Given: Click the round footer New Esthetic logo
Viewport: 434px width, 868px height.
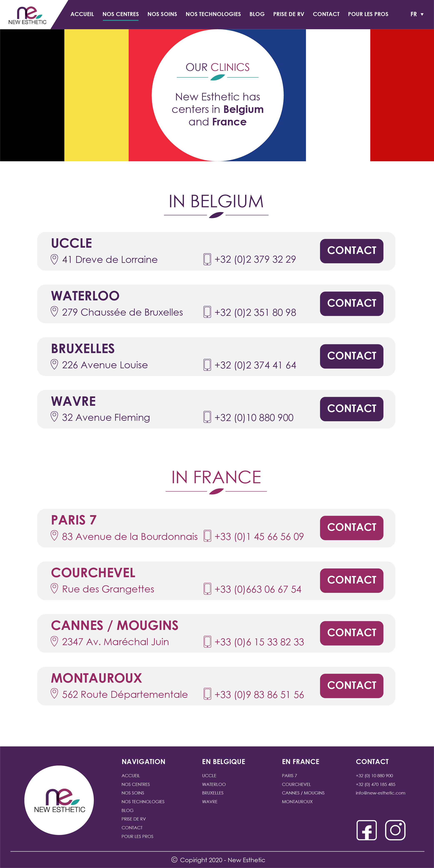Looking at the screenshot, I should click(x=59, y=800).
